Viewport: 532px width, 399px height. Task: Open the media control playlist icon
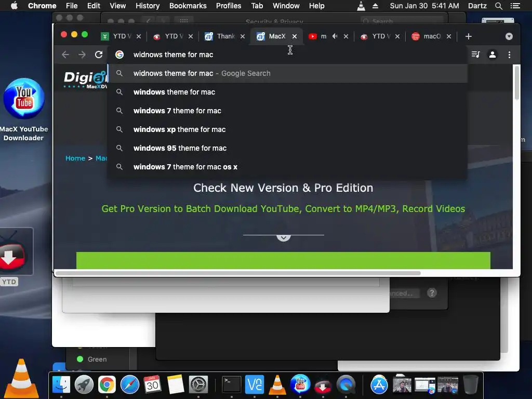click(x=476, y=55)
